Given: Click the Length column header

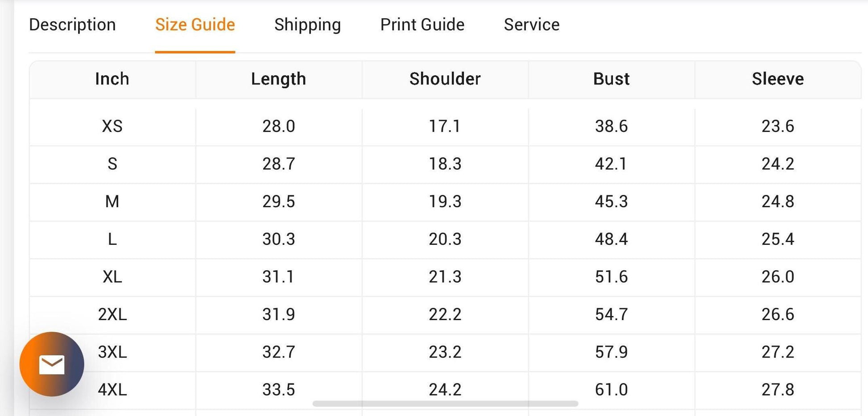Looking at the screenshot, I should coord(278,79).
